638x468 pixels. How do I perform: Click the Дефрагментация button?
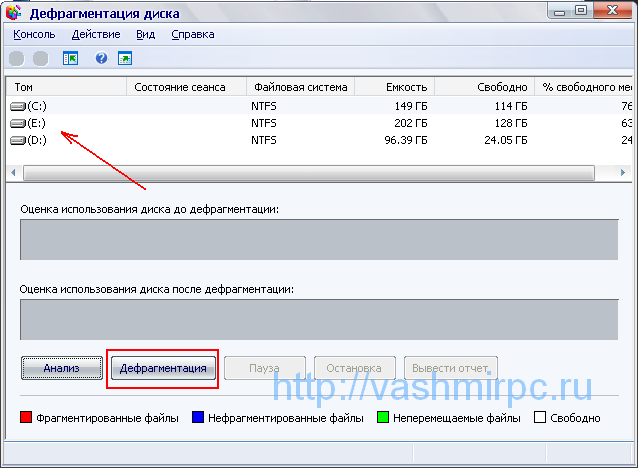(163, 368)
